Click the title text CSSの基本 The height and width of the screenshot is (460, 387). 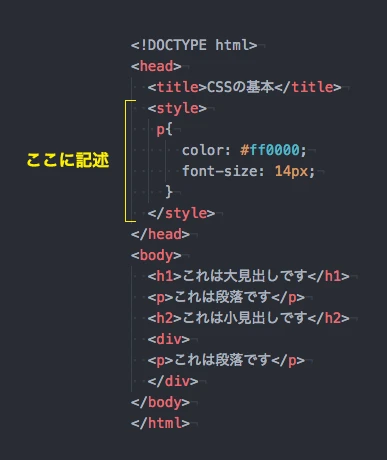click(240, 87)
